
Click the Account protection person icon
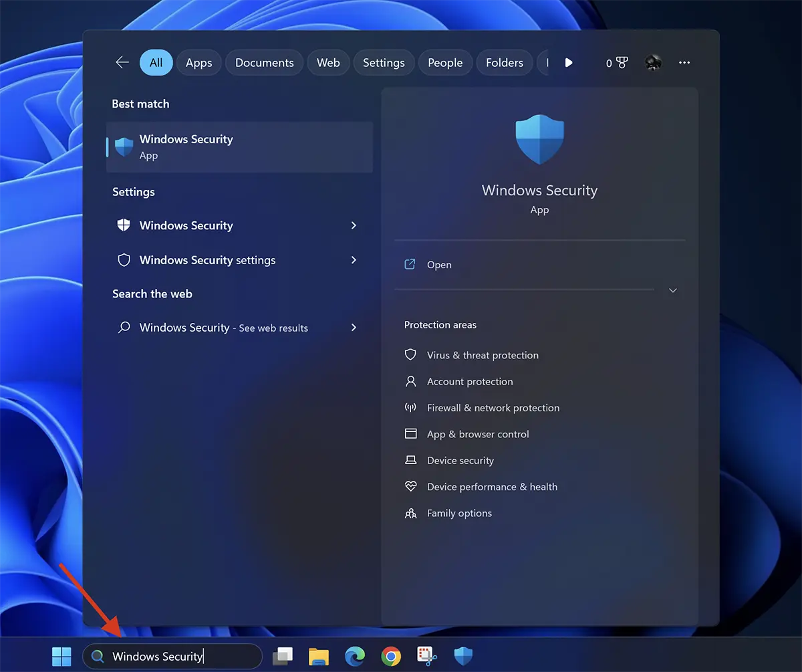point(411,381)
